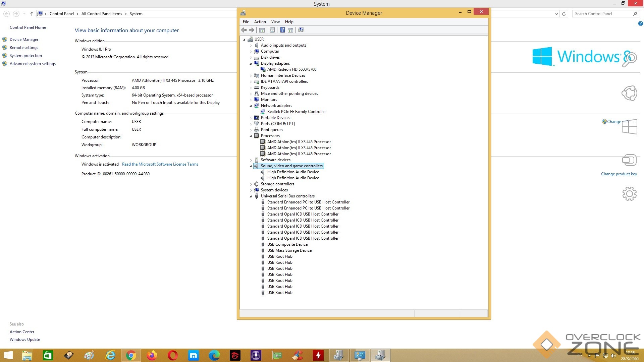
Task: Click the Search Control Panel field
Action: (602, 14)
